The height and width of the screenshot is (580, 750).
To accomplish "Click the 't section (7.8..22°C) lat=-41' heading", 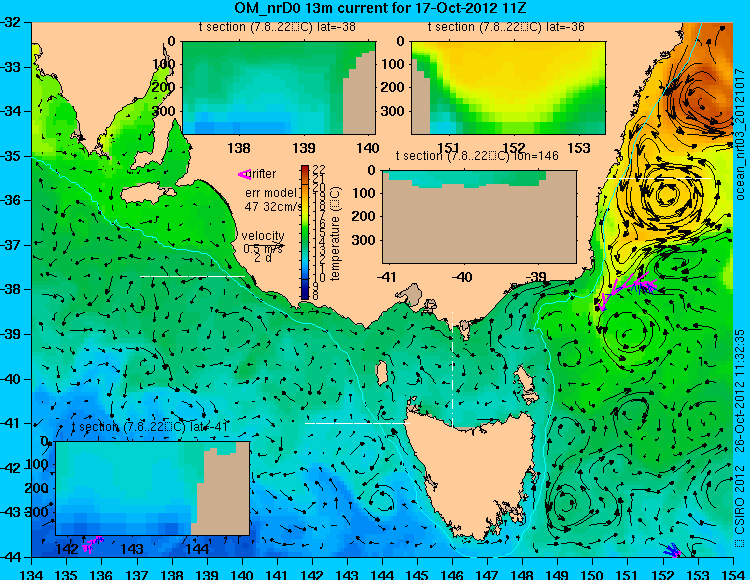I will pos(149,427).
